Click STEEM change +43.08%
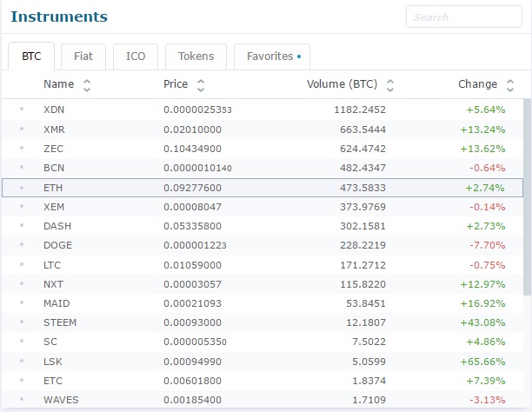Viewport: 532px width, 412px height. (482, 322)
